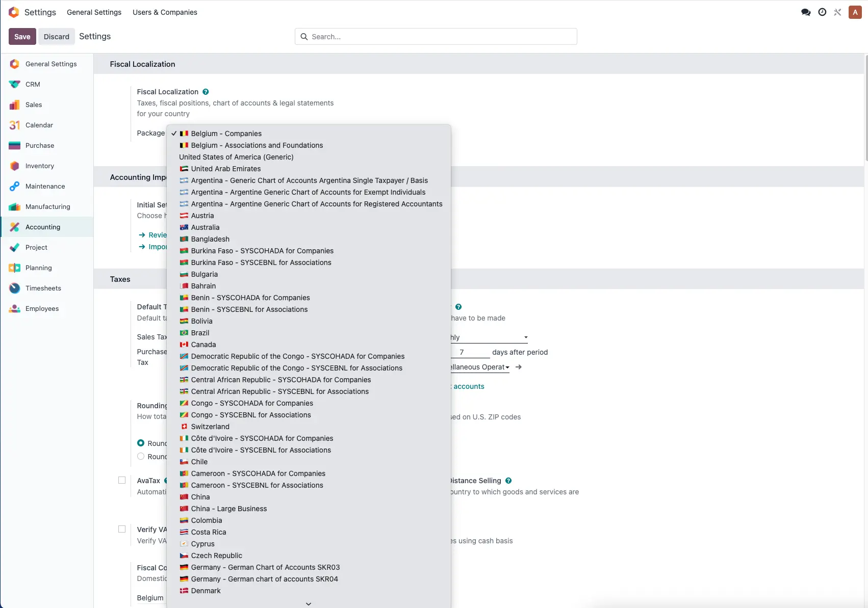Open Manufacturing settings in sidebar
The height and width of the screenshot is (608, 868).
point(47,206)
